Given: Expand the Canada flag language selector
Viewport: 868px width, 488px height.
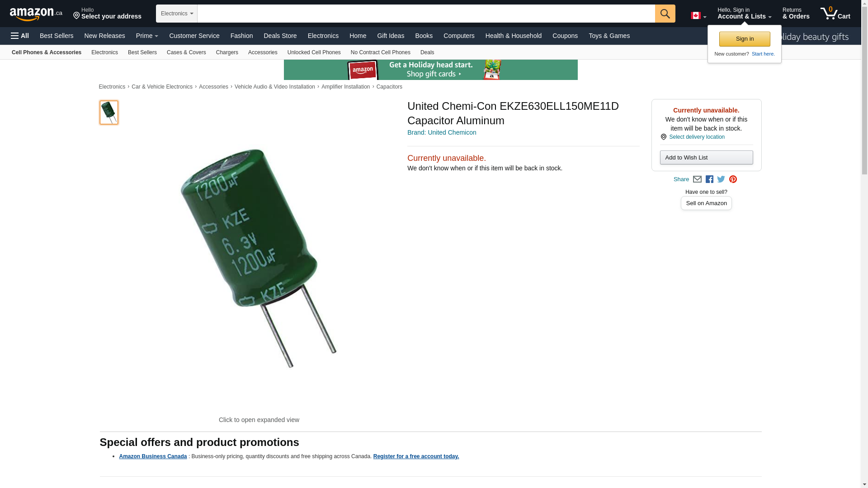Looking at the screenshot, I should click(698, 16).
